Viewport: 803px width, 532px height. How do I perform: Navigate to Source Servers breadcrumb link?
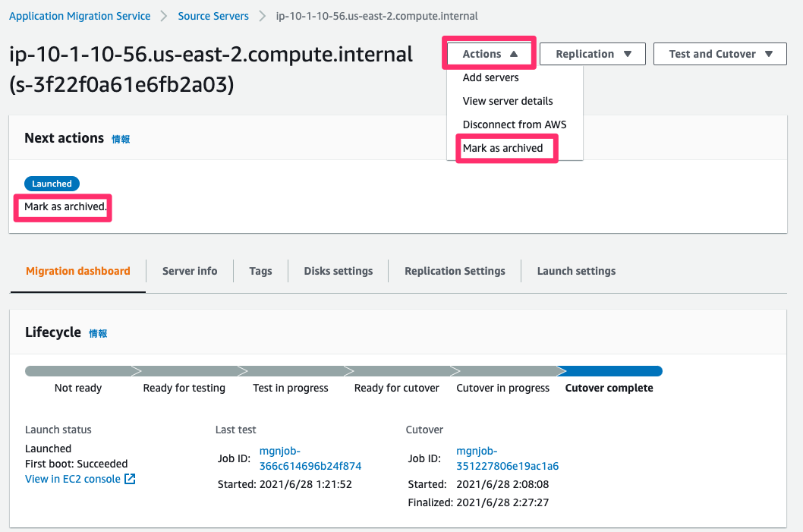[x=213, y=16]
